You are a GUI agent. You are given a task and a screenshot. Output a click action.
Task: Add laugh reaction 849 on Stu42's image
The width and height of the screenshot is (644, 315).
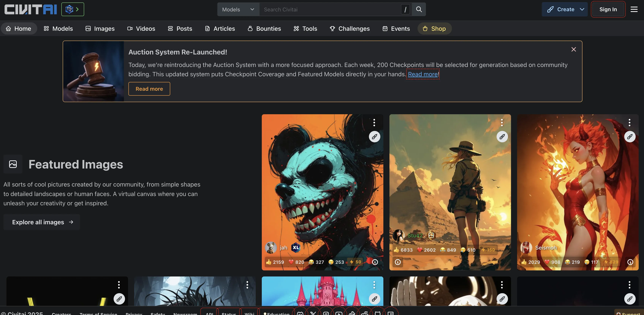click(x=448, y=250)
